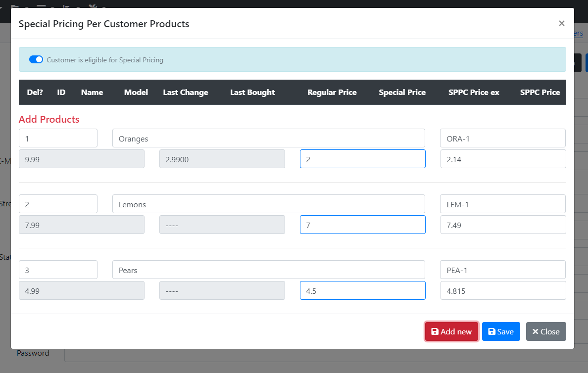Click the X icon on Close button
Viewport: 588px width, 373px height.
pos(535,331)
